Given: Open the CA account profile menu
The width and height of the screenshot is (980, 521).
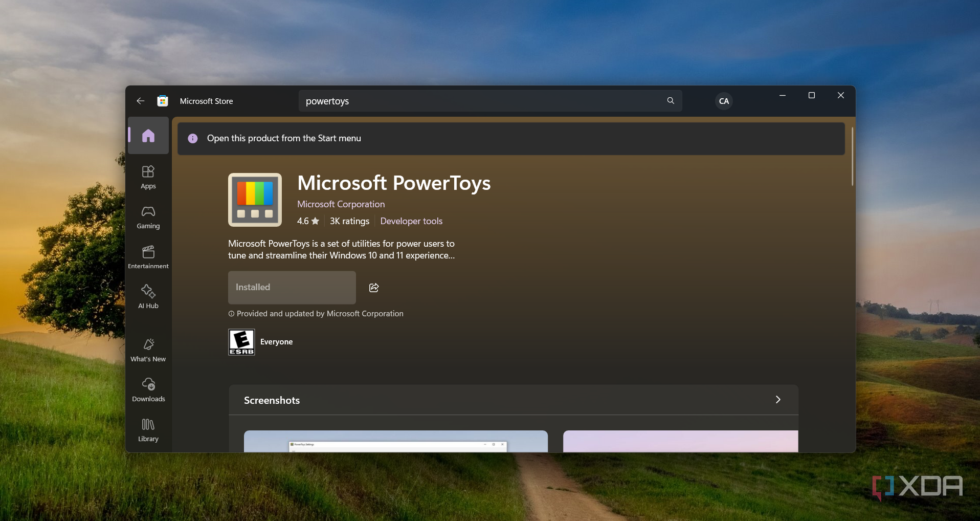Looking at the screenshot, I should (724, 101).
